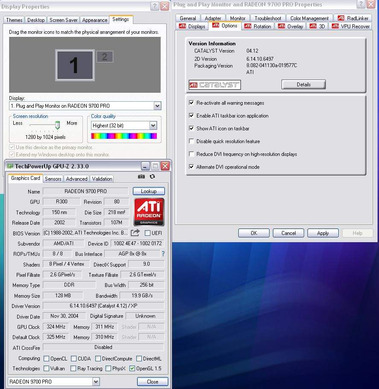Toggle the OpenCL checkbox
This screenshot has height=389, width=379.
47,359
